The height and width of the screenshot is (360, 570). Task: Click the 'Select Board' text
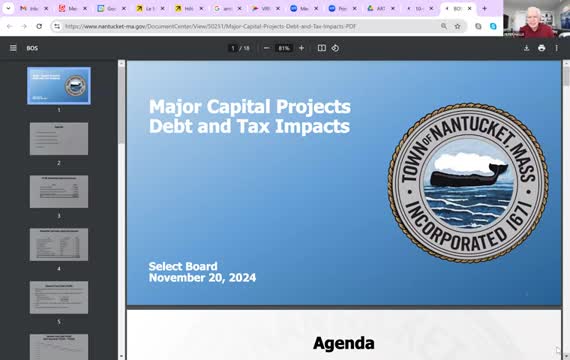tap(183, 266)
